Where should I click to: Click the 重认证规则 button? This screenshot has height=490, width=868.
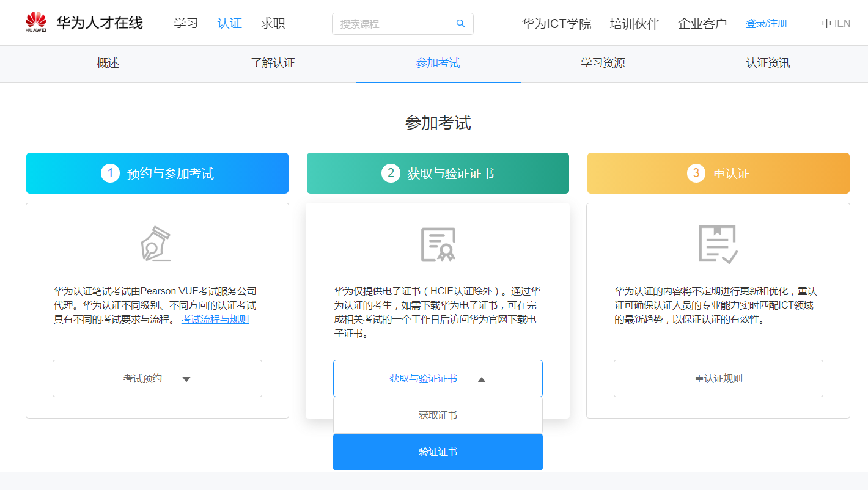(718, 378)
